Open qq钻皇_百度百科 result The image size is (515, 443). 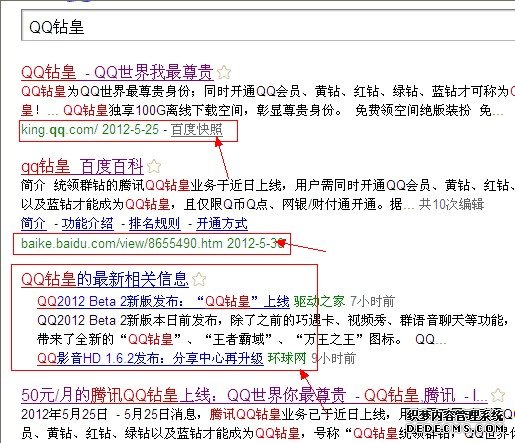coord(82,166)
